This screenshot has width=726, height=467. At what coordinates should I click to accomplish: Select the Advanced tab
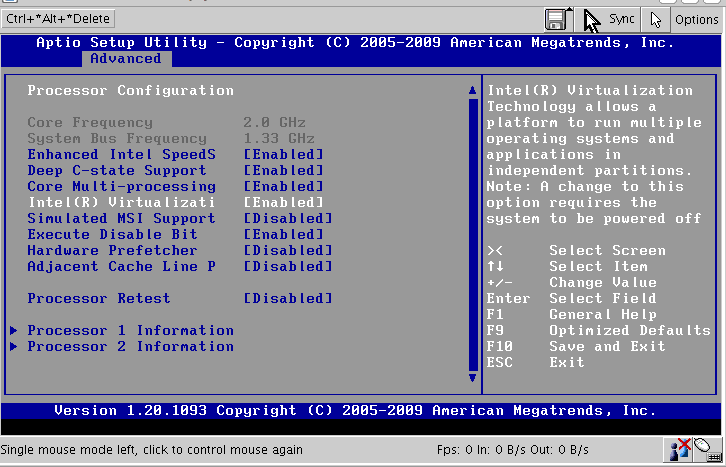click(126, 59)
